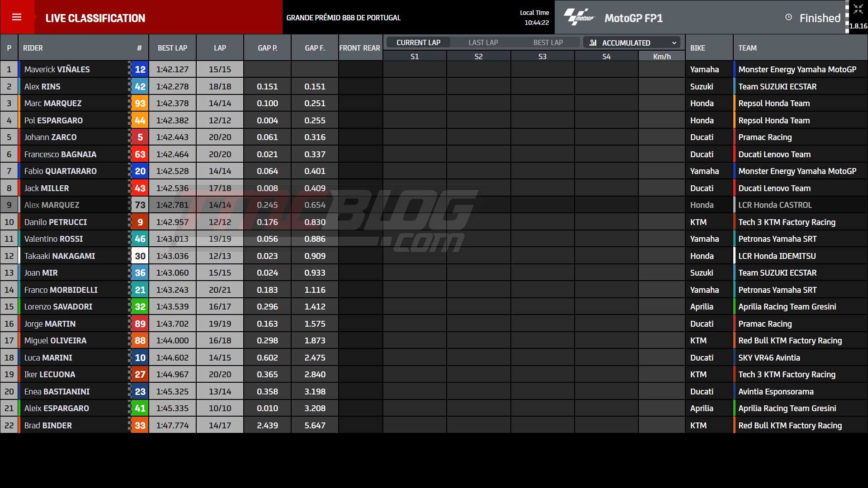Click best lap time 1:47.774
This screenshot has width=868, height=488.
click(172, 425)
